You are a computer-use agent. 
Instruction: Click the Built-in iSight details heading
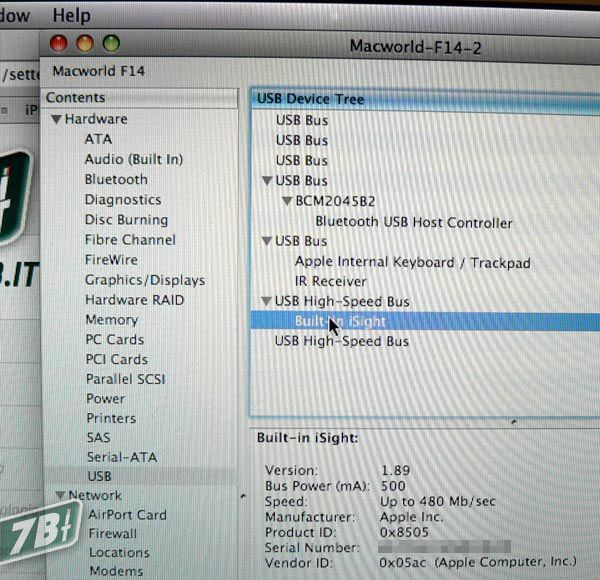(308, 438)
